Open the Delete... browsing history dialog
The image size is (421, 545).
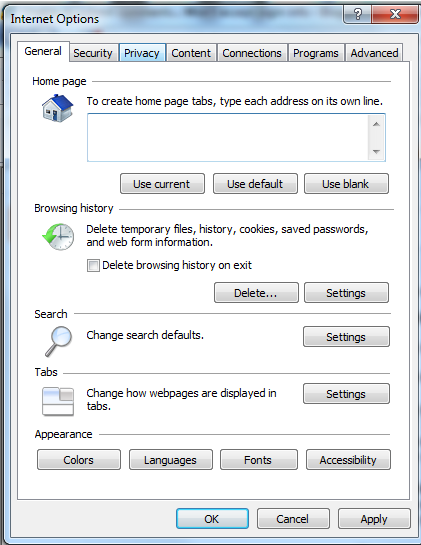(x=256, y=293)
